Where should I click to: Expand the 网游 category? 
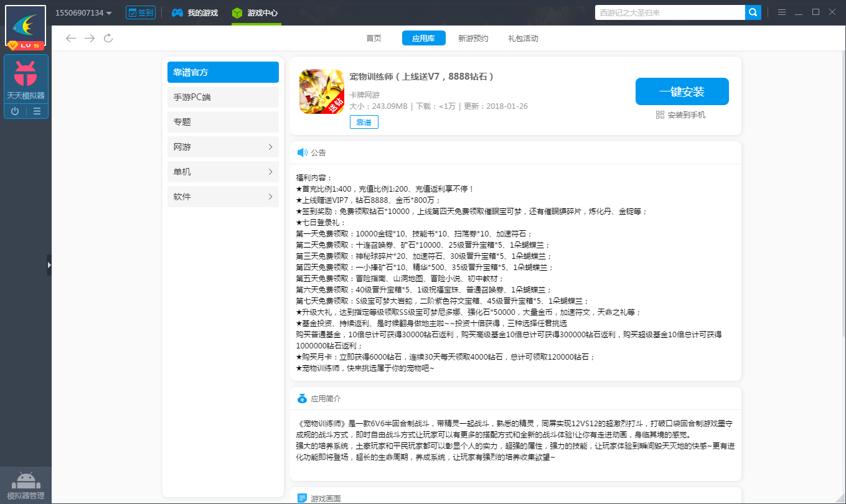pos(223,147)
